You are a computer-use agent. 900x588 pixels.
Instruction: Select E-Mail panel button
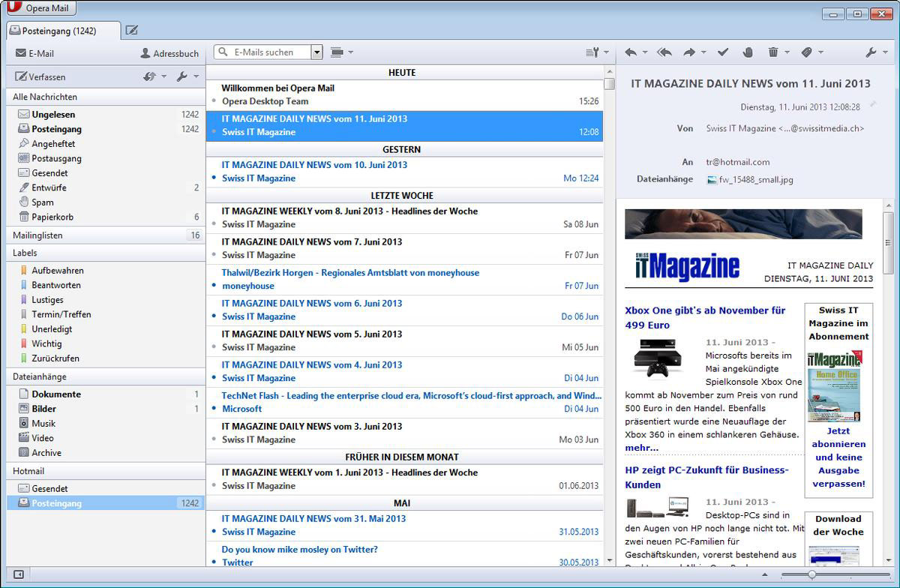tap(34, 53)
